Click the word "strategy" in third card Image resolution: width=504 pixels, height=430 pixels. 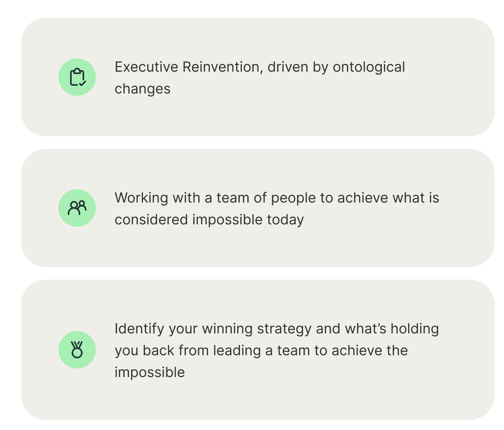click(284, 329)
